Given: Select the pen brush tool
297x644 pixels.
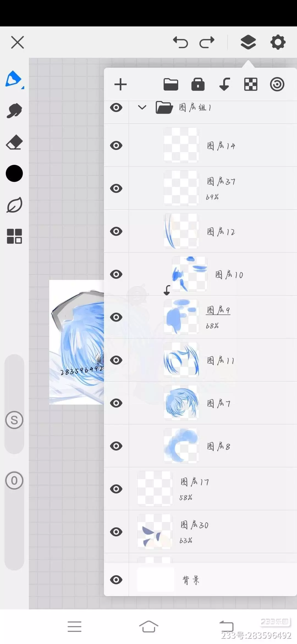Looking at the screenshot, I should [x=14, y=79].
